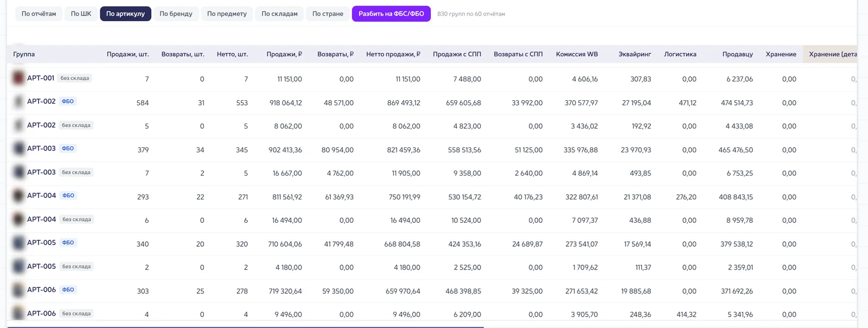Switch grouping to По стране
868x328 pixels.
pos(328,14)
